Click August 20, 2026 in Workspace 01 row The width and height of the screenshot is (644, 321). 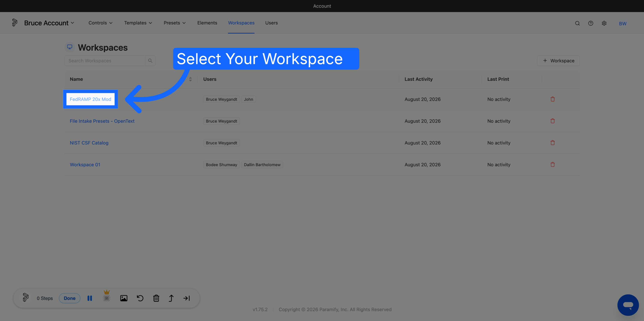coord(422,164)
